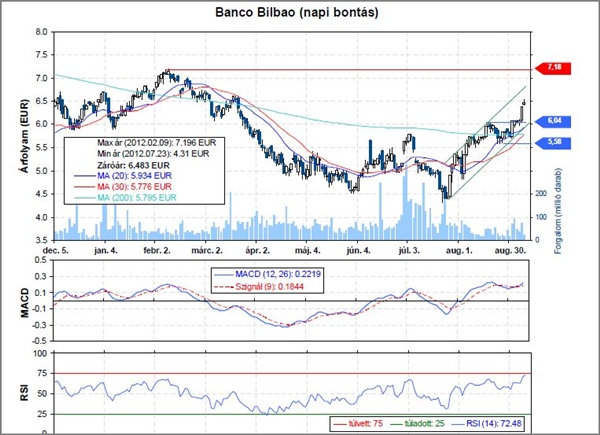
Task: Click the 0.5 value on MACD axis
Action: pyautogui.click(x=40, y=260)
